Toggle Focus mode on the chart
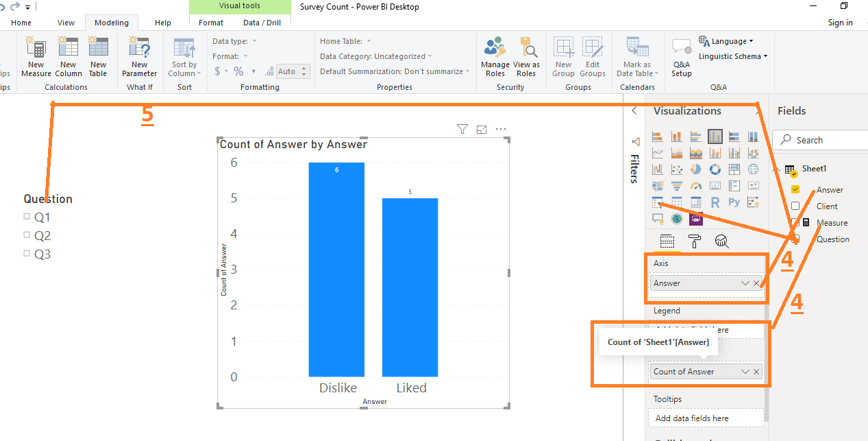 [x=482, y=129]
